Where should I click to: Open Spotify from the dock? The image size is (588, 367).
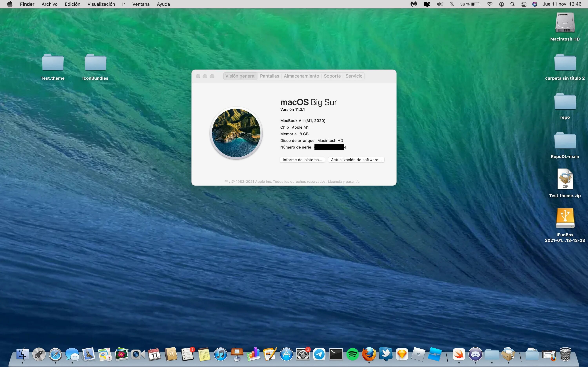click(x=352, y=354)
